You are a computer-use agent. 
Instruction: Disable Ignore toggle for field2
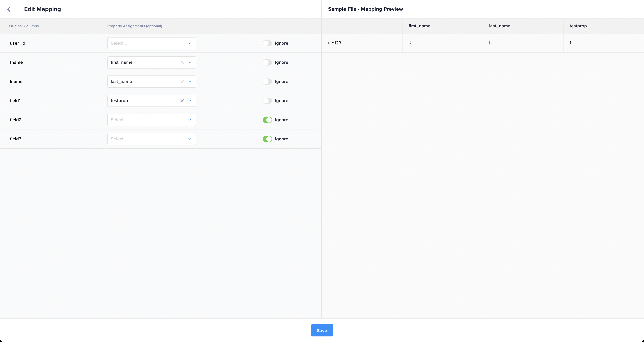coord(267,120)
